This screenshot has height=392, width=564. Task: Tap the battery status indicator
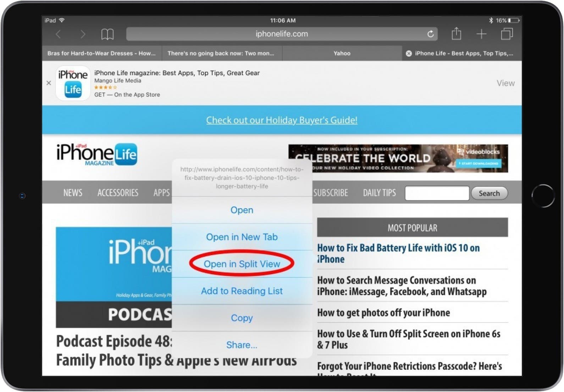point(514,21)
